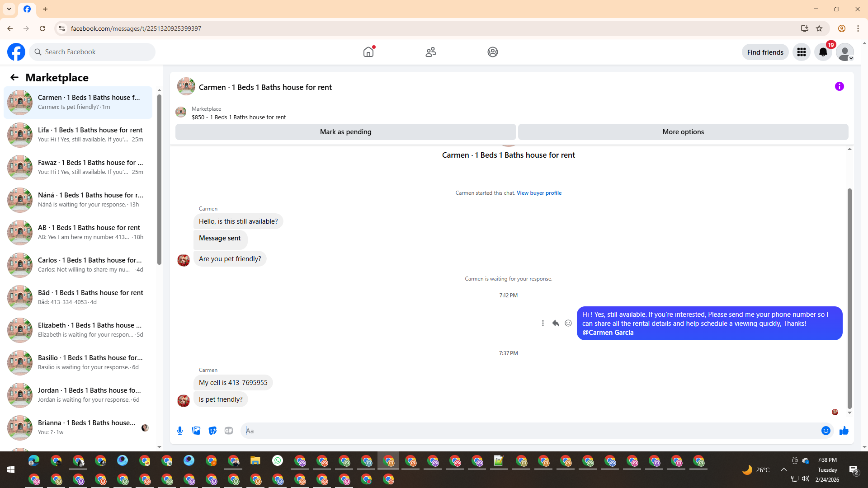
Task: Reply to the sent blue message
Action: pos(555,323)
